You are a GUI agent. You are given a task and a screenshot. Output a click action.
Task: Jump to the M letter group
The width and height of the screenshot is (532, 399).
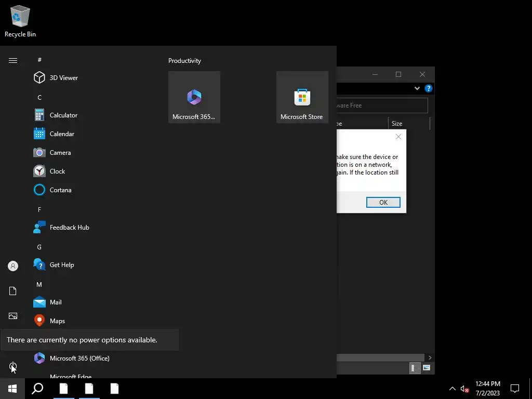click(39, 284)
